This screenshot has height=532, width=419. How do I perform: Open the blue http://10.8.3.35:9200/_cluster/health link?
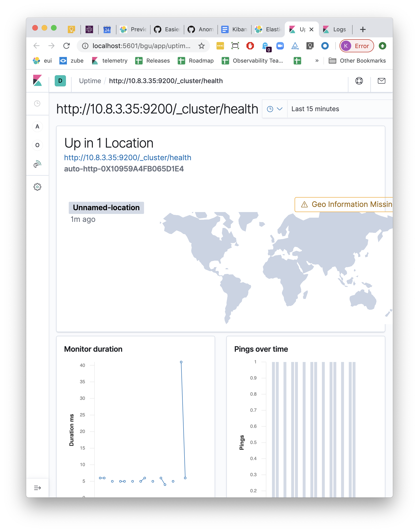click(x=128, y=158)
